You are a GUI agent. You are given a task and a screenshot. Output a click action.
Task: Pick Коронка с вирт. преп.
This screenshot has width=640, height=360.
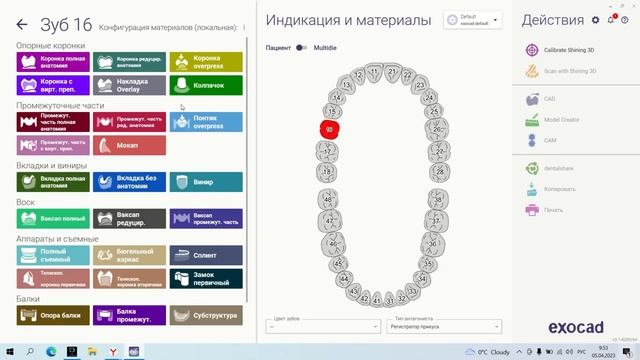pos(53,85)
